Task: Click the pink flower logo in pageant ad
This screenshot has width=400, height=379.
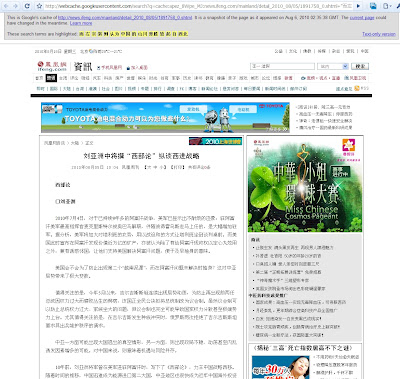Action: 349,146
